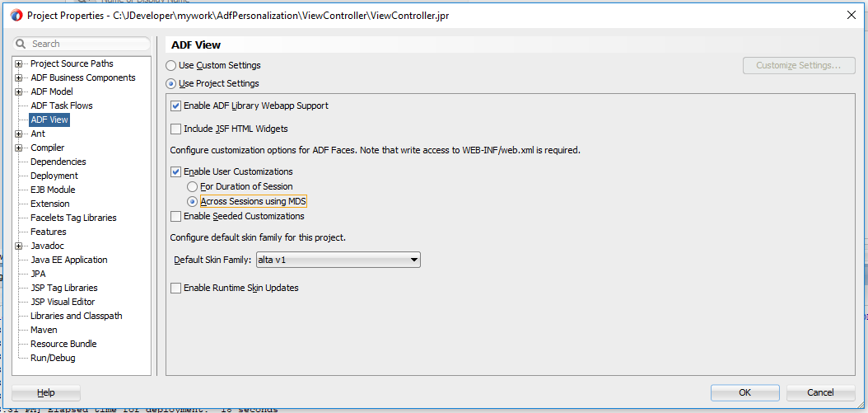Select Use Project Settings radio button

pos(171,84)
